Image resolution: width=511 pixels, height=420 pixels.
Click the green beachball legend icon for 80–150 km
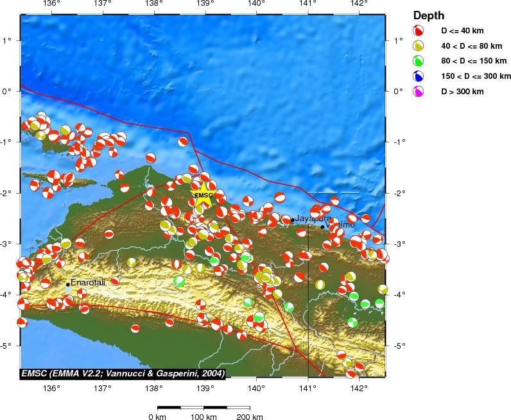coord(418,61)
